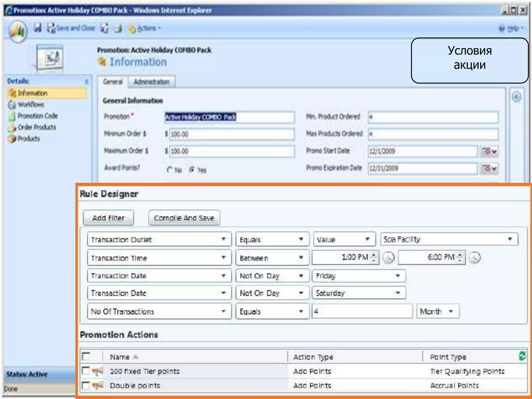
Task: Switch to the Administration tab
Action: [x=151, y=82]
